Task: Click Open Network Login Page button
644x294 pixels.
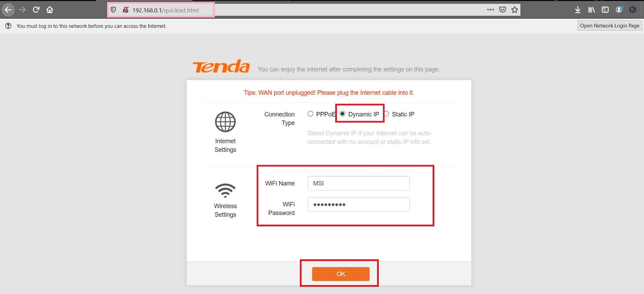Action: (x=610, y=26)
